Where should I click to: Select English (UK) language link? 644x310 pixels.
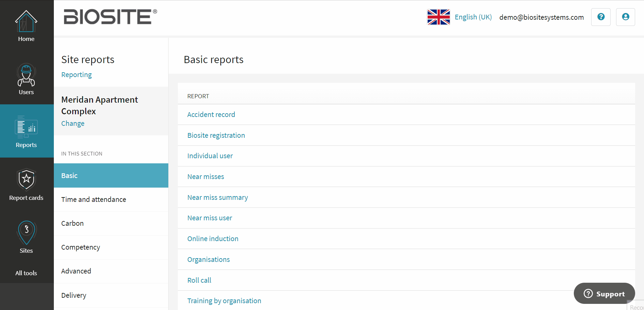tap(473, 17)
